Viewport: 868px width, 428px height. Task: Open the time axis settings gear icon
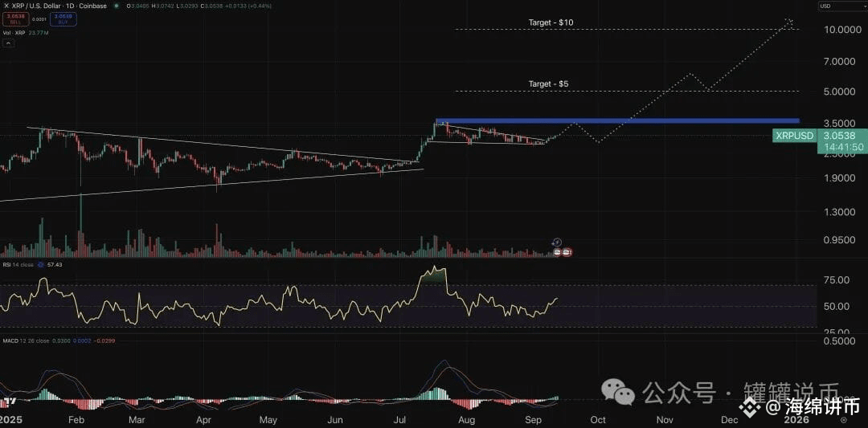(x=844, y=420)
